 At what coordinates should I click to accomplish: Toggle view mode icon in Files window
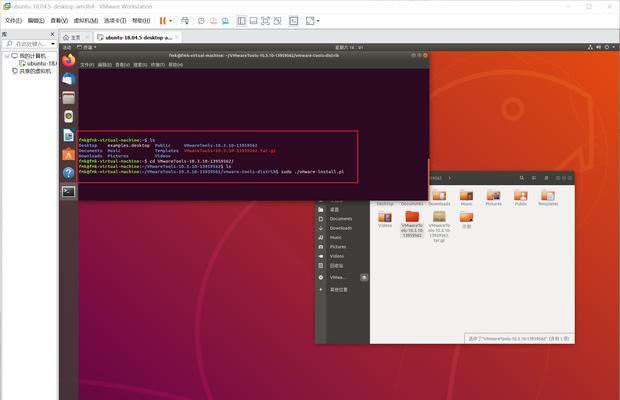click(534, 178)
